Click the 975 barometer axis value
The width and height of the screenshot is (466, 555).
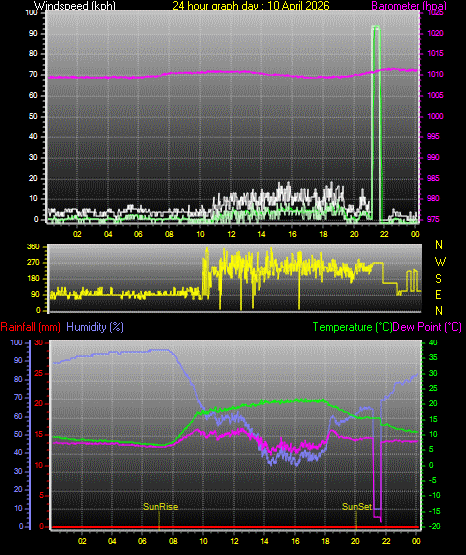click(433, 219)
